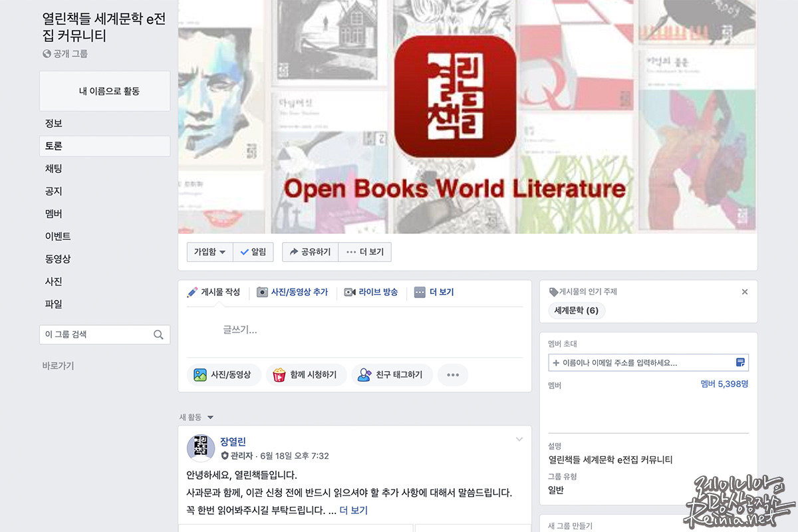
Task: Click the 내 이름으로 활동 button
Action: pyautogui.click(x=104, y=91)
